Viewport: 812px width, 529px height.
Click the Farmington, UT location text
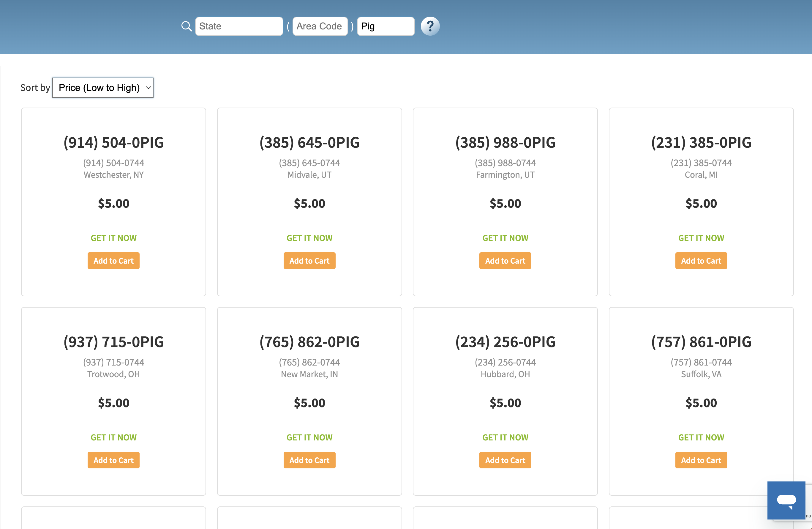pyautogui.click(x=505, y=175)
